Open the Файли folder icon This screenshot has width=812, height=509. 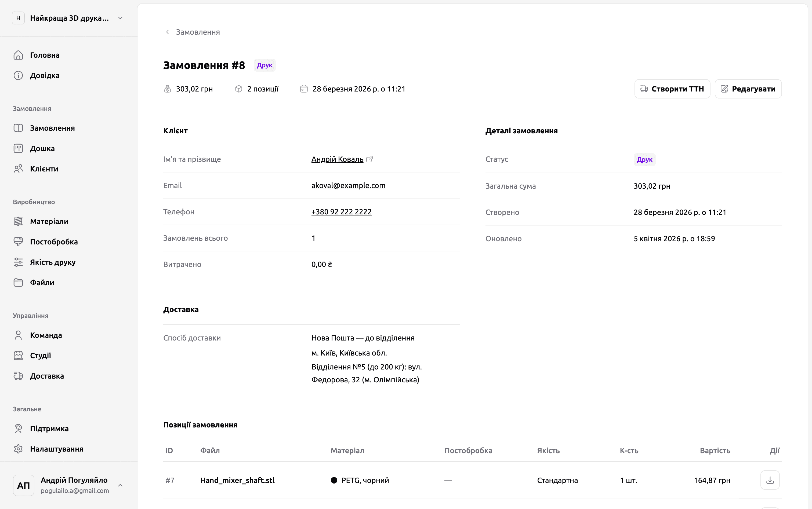[x=18, y=283]
